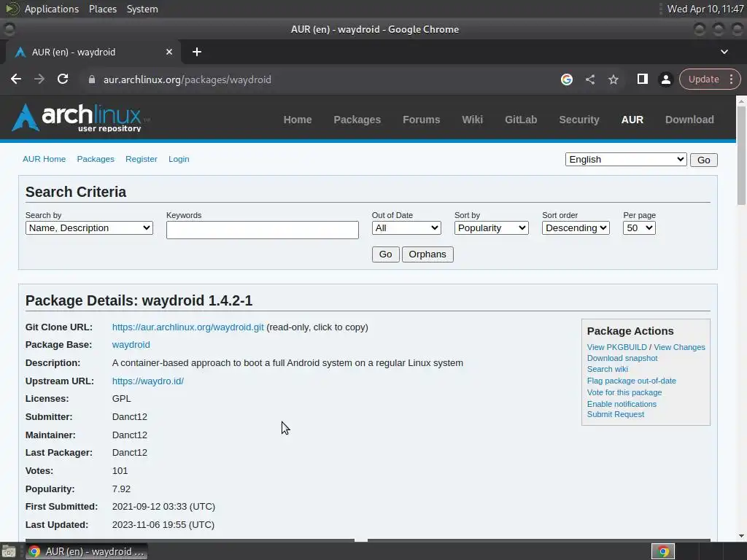Open the Google icon in address bar
This screenshot has height=560, width=747.
coord(566,79)
